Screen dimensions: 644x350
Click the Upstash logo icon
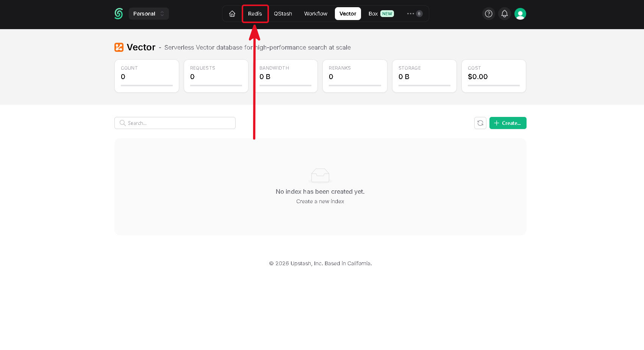[x=119, y=14]
